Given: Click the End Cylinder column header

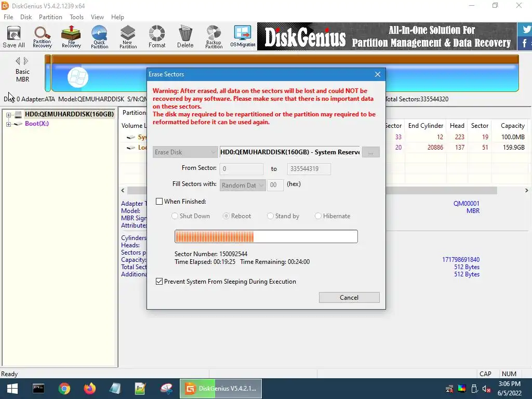Looking at the screenshot, I should pyautogui.click(x=425, y=126).
